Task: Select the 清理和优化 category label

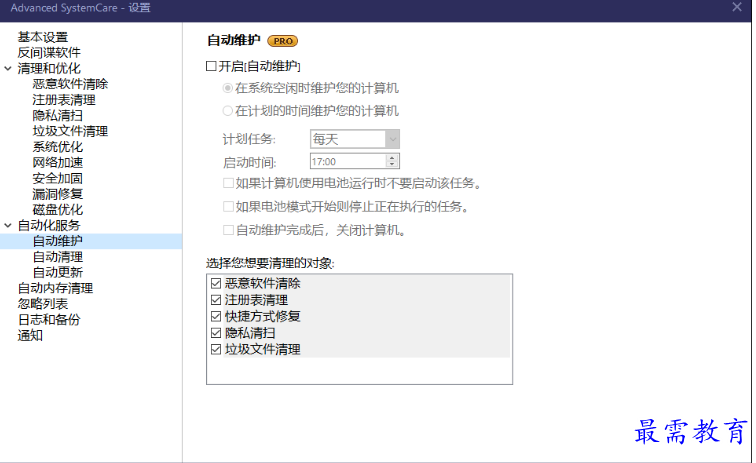Action: [49, 68]
